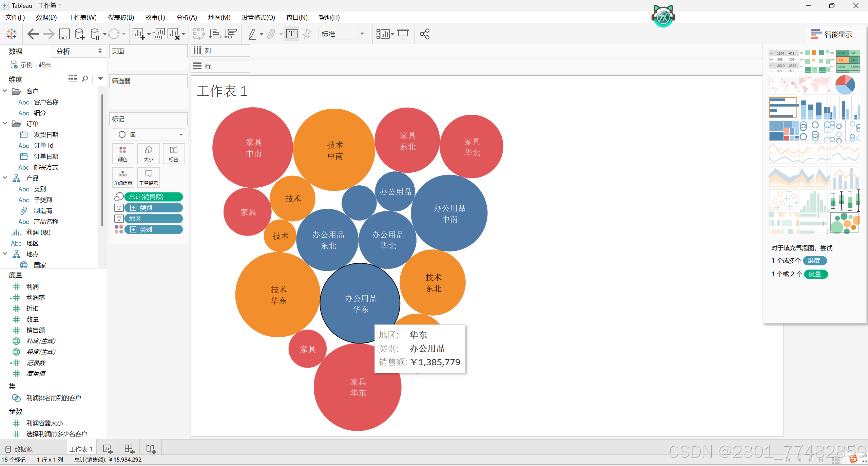Click the Color button on Marks card
This screenshot has height=466, width=868.
coord(123,153)
